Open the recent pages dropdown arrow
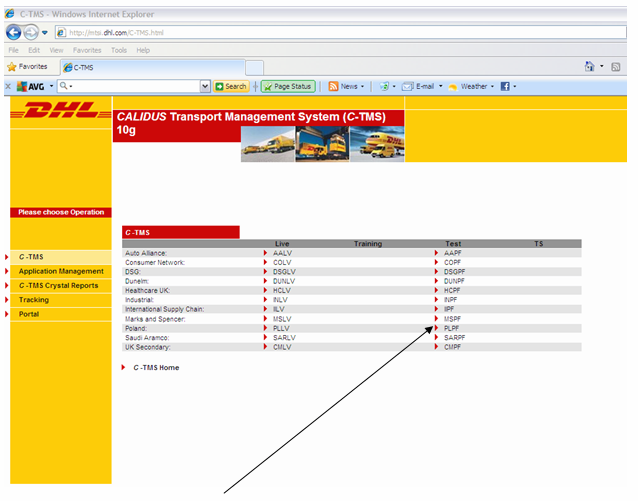Image resolution: width=638 pixels, height=501 pixels. click(45, 33)
